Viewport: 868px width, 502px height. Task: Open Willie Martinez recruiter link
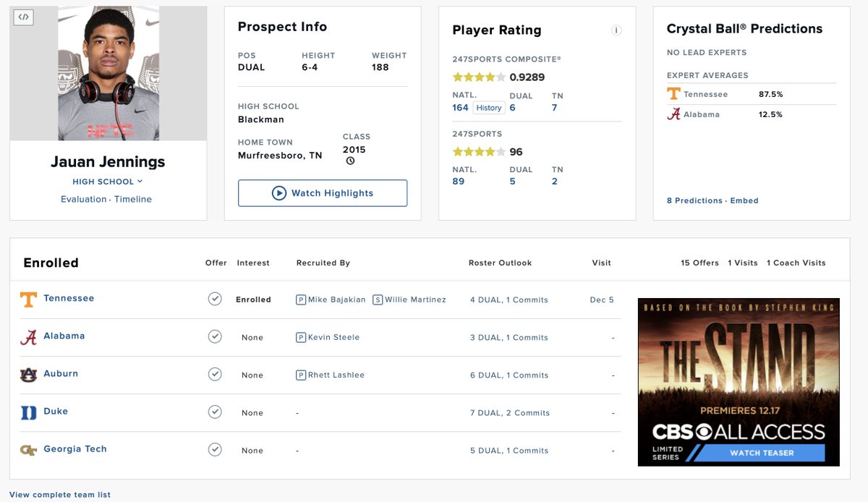(415, 299)
